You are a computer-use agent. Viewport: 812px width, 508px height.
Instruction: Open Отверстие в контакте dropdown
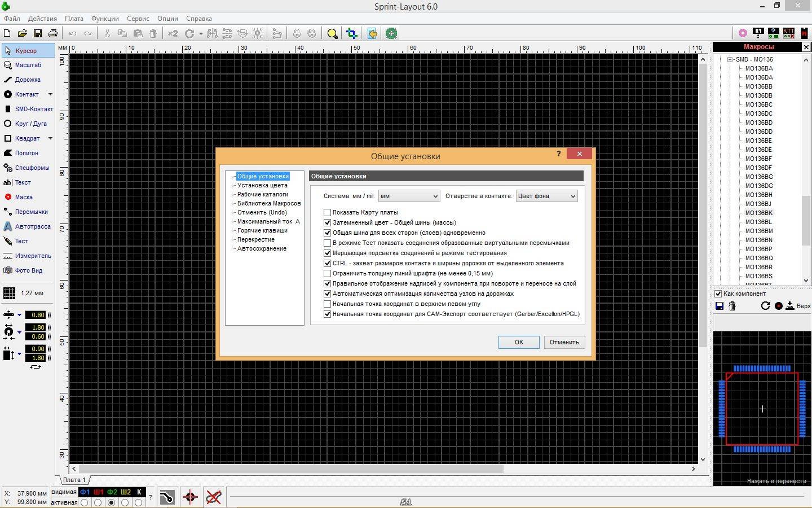[546, 196]
